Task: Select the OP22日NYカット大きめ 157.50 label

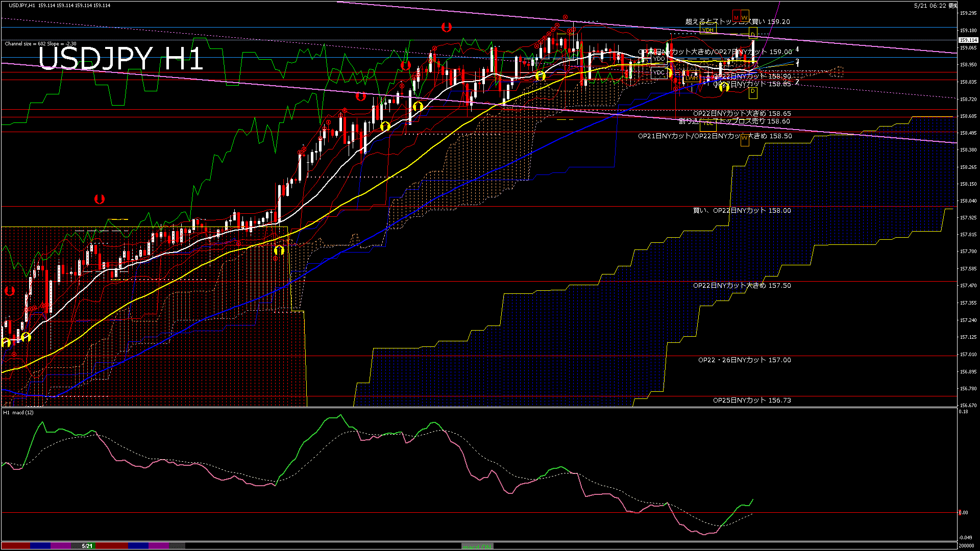Action: coord(742,286)
